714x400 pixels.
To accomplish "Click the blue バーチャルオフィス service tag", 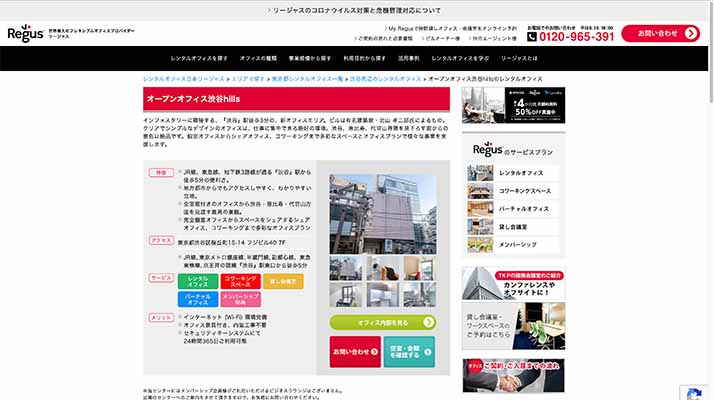I will pos(198,299).
